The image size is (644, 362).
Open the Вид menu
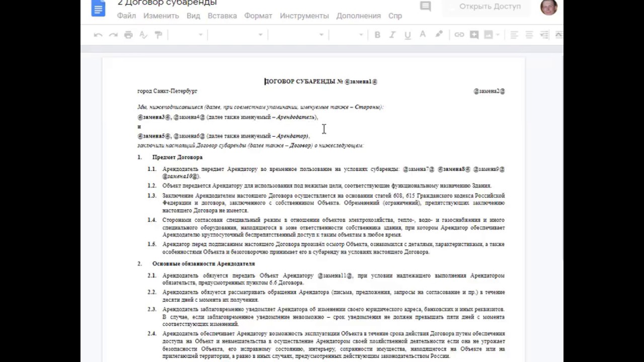pyautogui.click(x=193, y=16)
